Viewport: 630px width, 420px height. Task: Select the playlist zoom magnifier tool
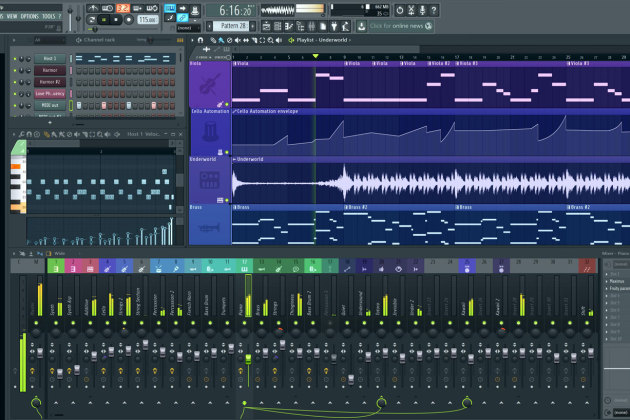coord(270,40)
